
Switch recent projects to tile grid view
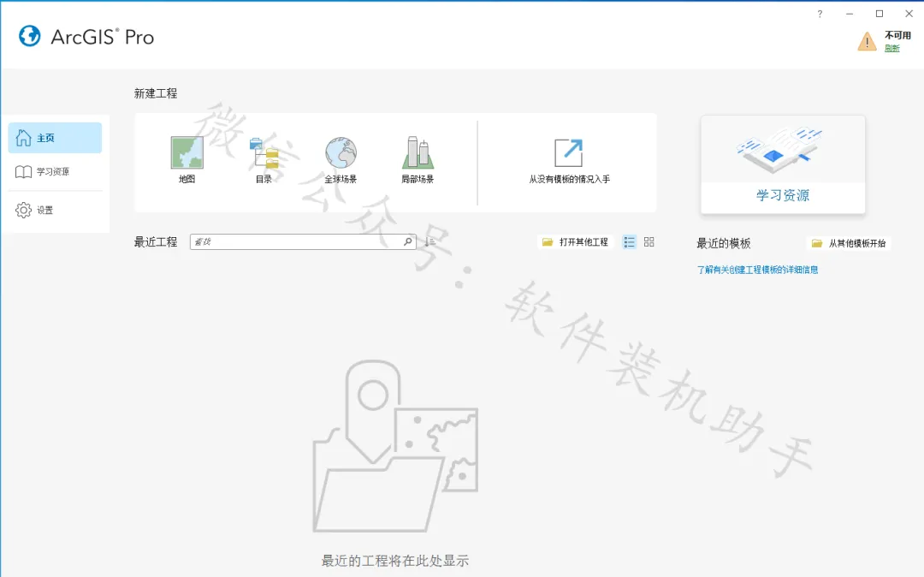(649, 242)
